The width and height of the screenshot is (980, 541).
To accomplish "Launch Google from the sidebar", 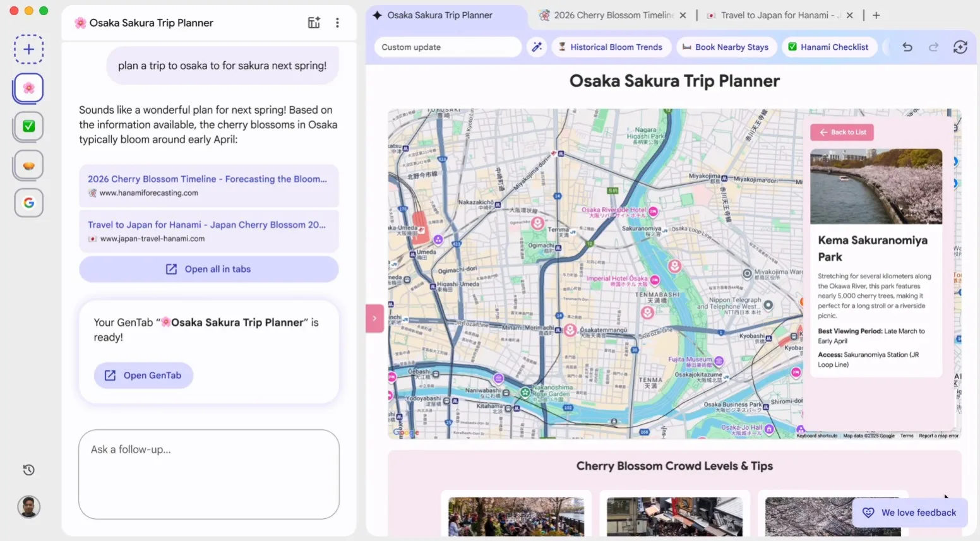I will pyautogui.click(x=28, y=203).
